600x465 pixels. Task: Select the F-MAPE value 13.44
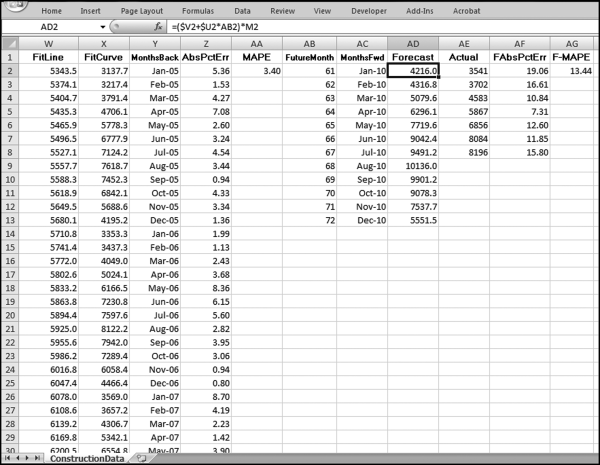point(572,71)
